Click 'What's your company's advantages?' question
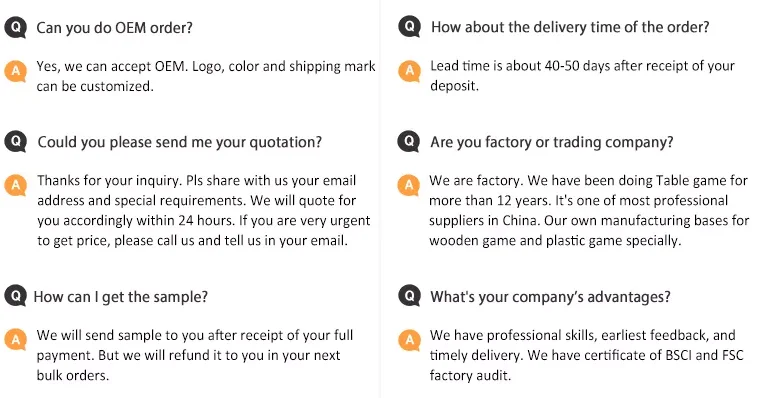The width and height of the screenshot is (775, 398). 550,297
